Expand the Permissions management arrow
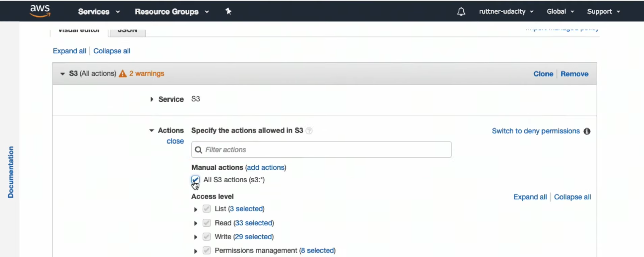Image resolution: width=644 pixels, height=257 pixels. (195, 251)
